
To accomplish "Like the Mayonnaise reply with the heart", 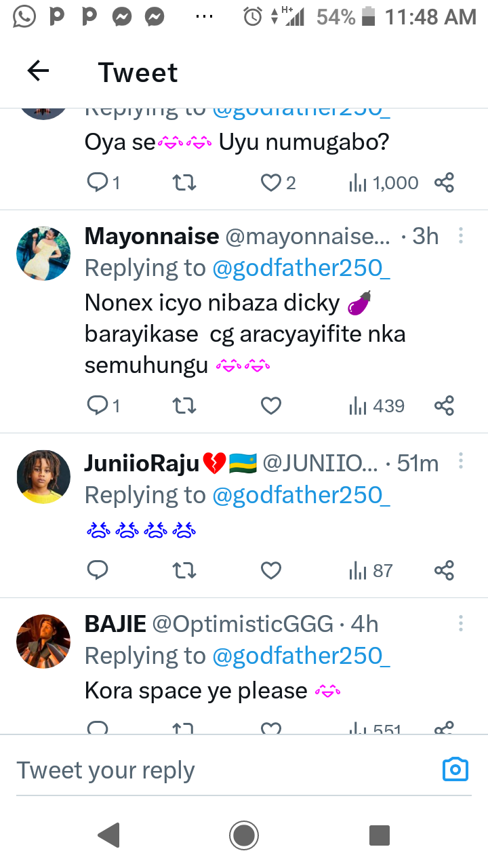I will (x=271, y=406).
